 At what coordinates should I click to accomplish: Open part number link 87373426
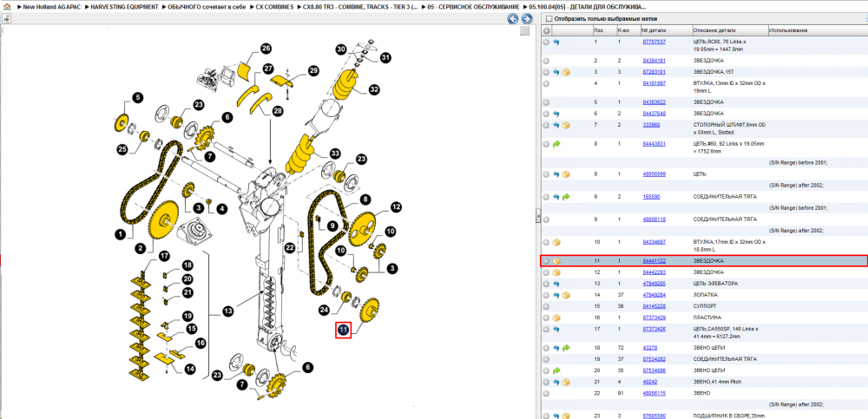coord(654,330)
